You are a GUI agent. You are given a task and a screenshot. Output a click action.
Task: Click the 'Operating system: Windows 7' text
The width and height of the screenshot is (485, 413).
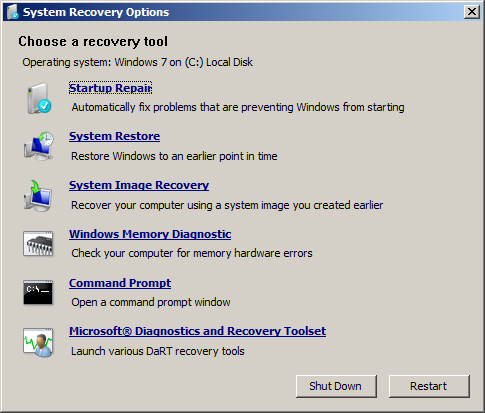(137, 62)
